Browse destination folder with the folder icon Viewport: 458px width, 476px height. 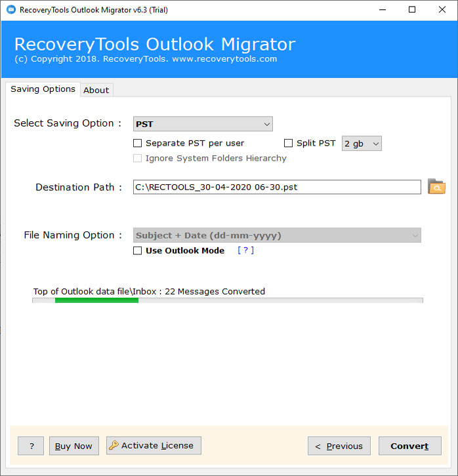click(x=436, y=186)
